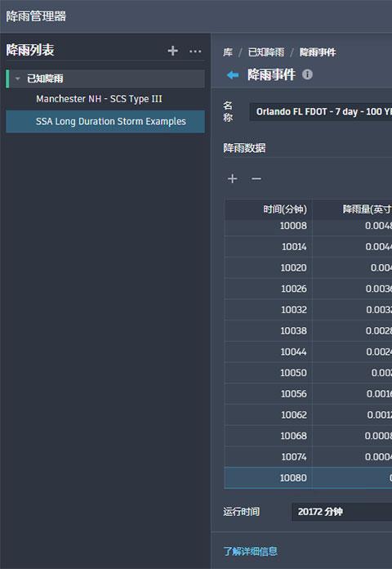Open the 已知降雨 breadcrumb
The height and width of the screenshot is (569, 392).
(265, 52)
